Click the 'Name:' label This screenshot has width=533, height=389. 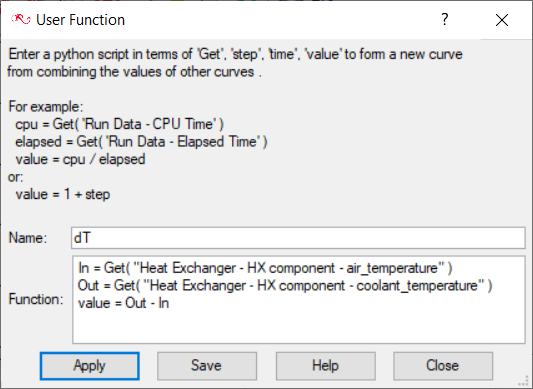point(28,238)
